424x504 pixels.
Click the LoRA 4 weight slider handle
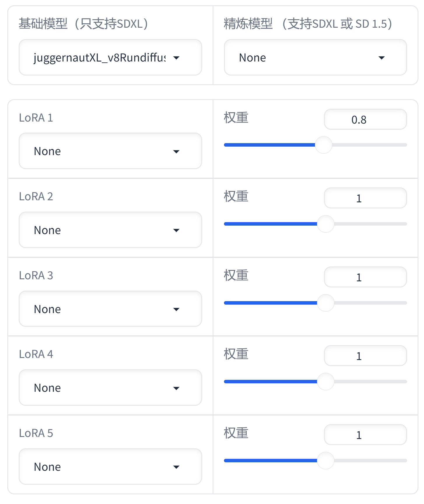[x=325, y=382]
